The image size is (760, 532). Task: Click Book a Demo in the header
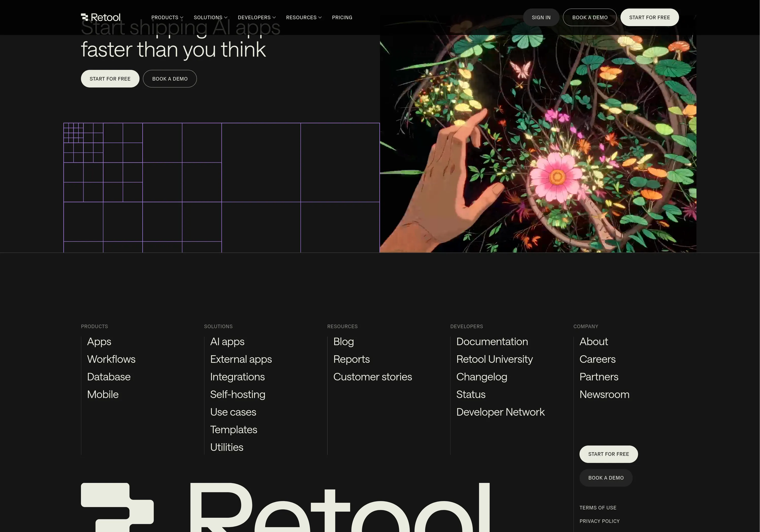590,17
